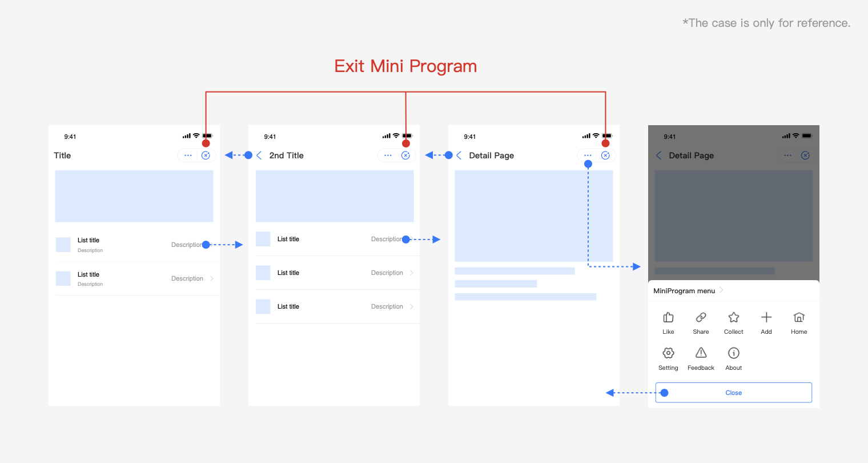Click second row Description value on Title screen
This screenshot has height=463, width=868.
pyautogui.click(x=187, y=278)
